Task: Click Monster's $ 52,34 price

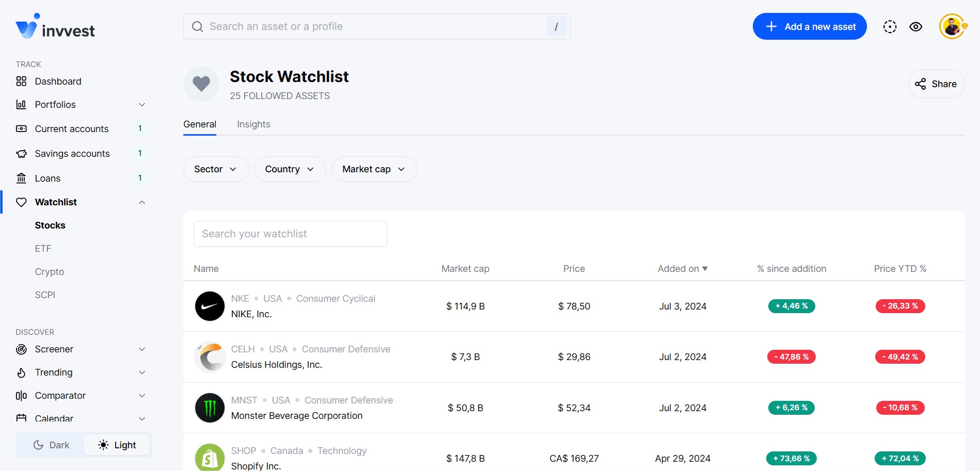Action: pos(574,408)
